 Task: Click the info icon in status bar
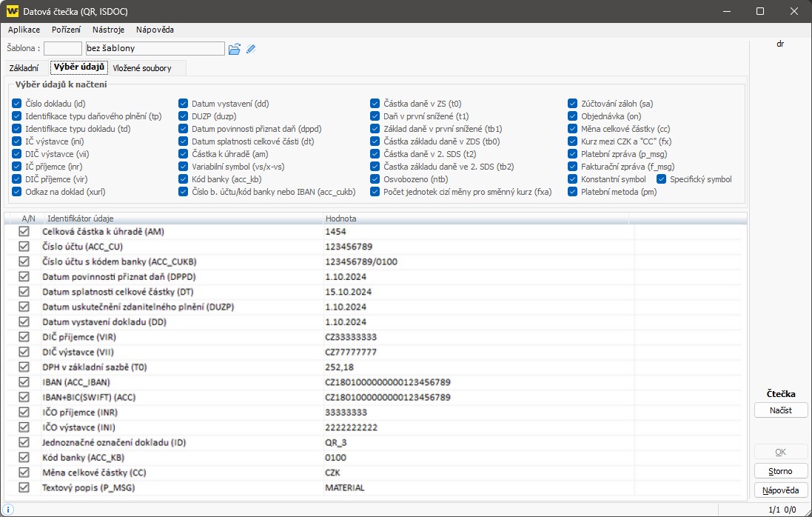(x=7, y=510)
